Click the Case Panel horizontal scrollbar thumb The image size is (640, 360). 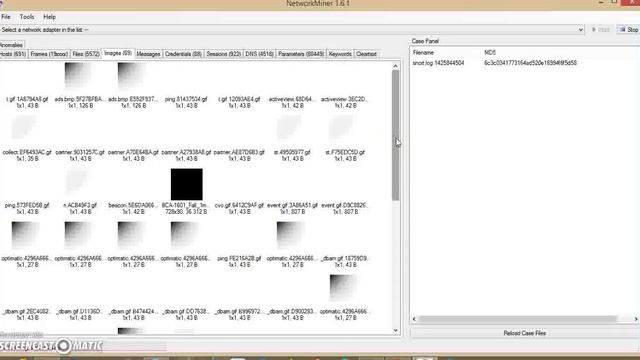(x=518, y=319)
